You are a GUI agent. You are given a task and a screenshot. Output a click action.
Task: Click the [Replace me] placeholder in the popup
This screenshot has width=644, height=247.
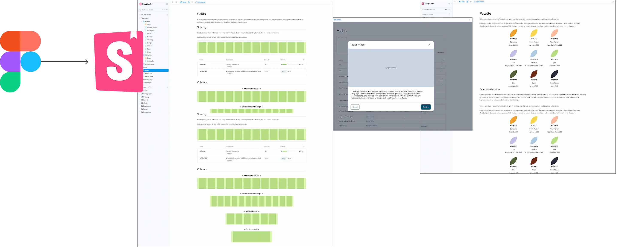pyautogui.click(x=391, y=68)
